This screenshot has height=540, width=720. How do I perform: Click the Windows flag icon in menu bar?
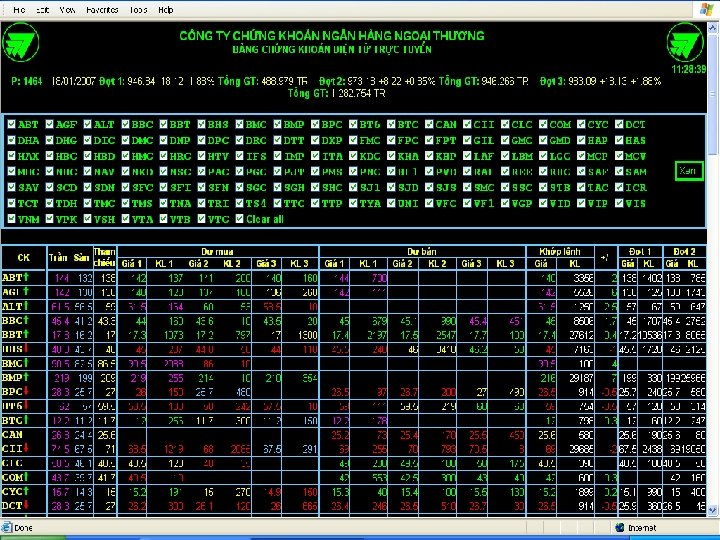[x=707, y=9]
